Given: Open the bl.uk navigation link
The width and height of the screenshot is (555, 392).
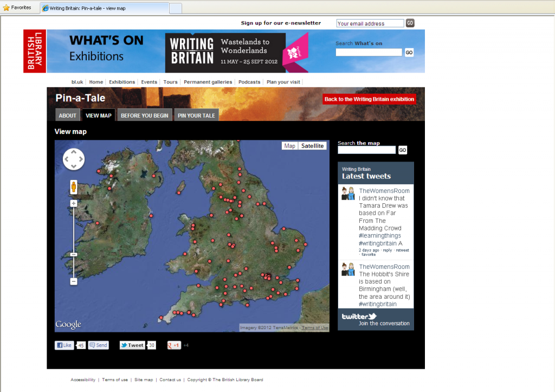Looking at the screenshot, I should (77, 82).
